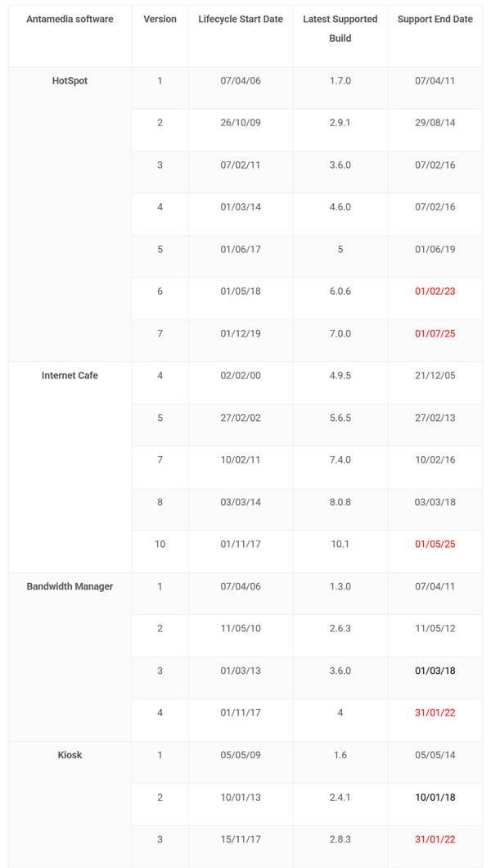Click the "Antamedia software" column header
Screen dimensions: 491x868
pos(70,19)
